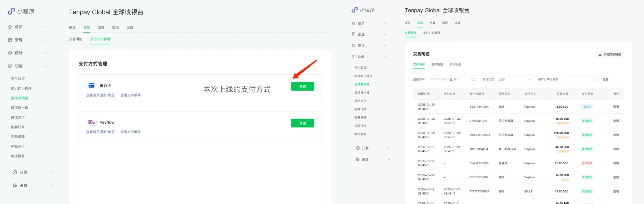This screenshot has height=204, width=644.
Task: Open 查看适用国家/地区 link under PayNow
Action: click(x=100, y=132)
